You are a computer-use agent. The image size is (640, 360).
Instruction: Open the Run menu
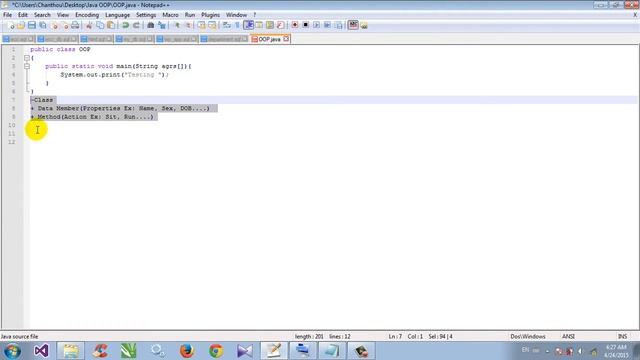pyautogui.click(x=190, y=15)
